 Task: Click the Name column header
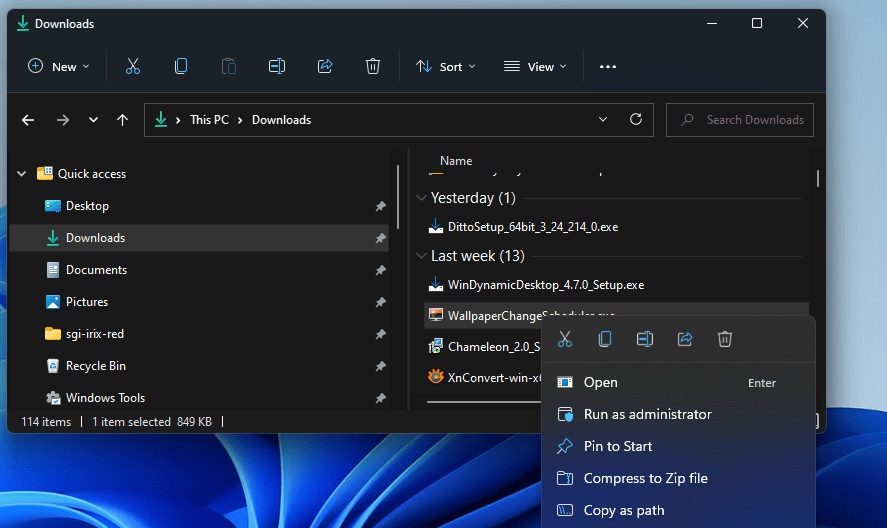tap(456, 161)
